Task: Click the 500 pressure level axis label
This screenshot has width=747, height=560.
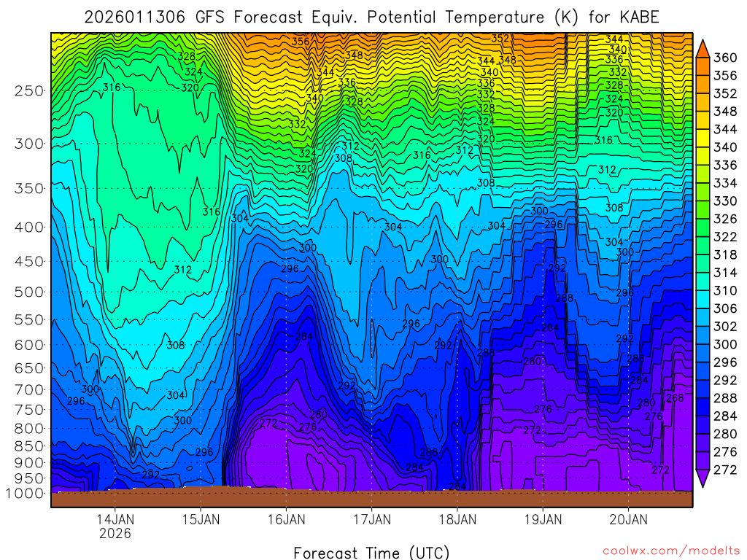Action: click(x=29, y=292)
